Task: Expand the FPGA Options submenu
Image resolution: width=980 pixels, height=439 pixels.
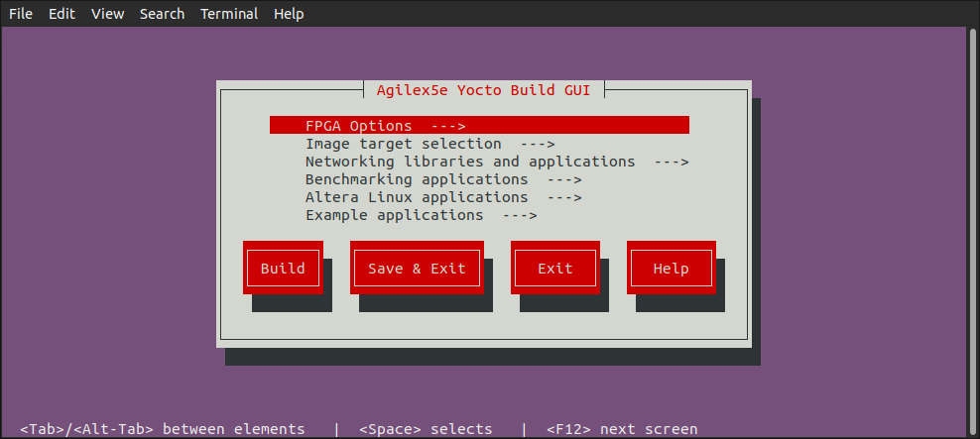Action: pos(479,126)
